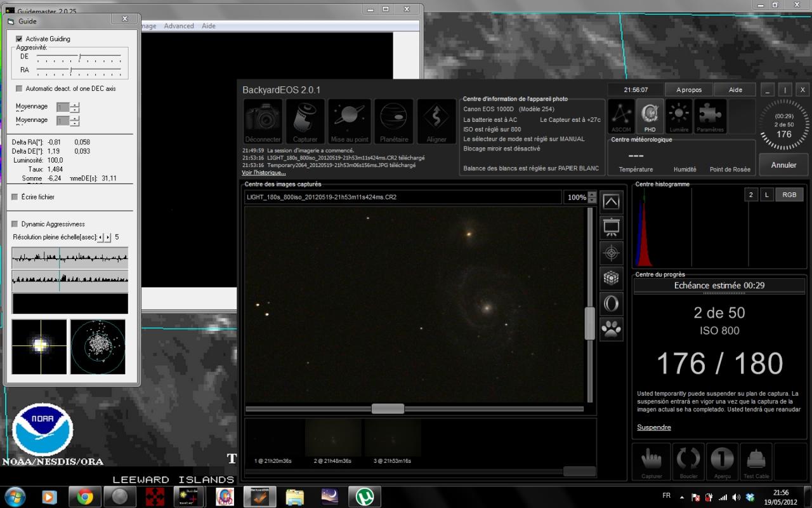This screenshot has height=508, width=812.
Task: Click the ASCOM telescope icon
Action: point(621,116)
